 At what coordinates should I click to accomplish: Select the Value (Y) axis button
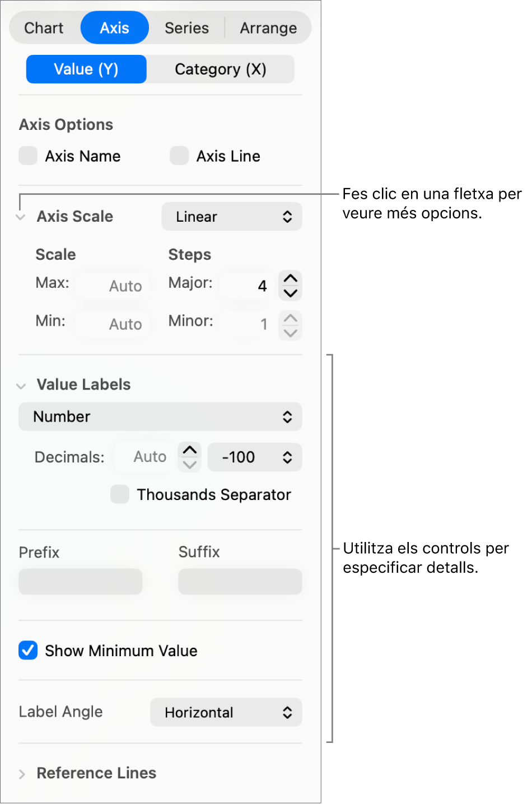click(x=86, y=69)
